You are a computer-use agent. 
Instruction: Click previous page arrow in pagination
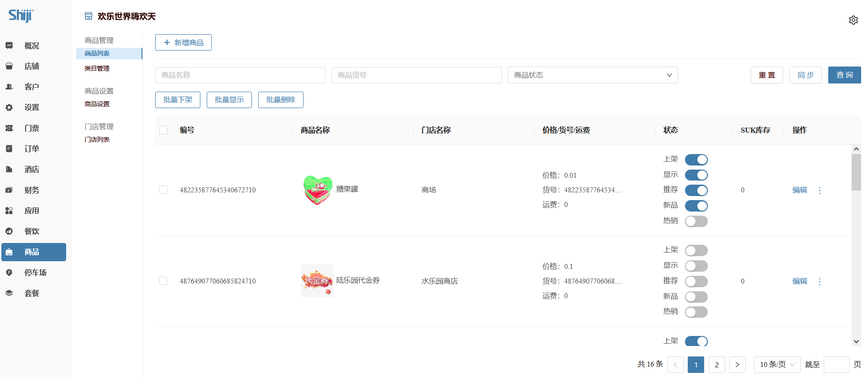[675, 365]
